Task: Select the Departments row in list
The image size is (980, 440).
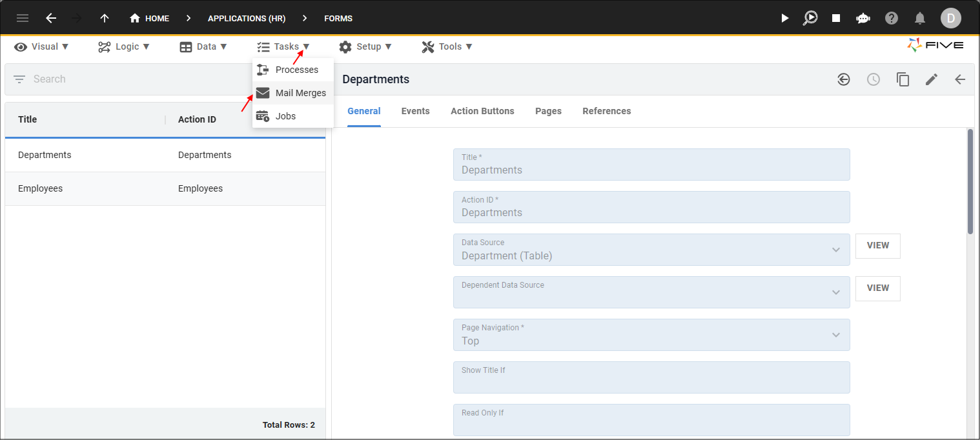Action: click(x=165, y=155)
